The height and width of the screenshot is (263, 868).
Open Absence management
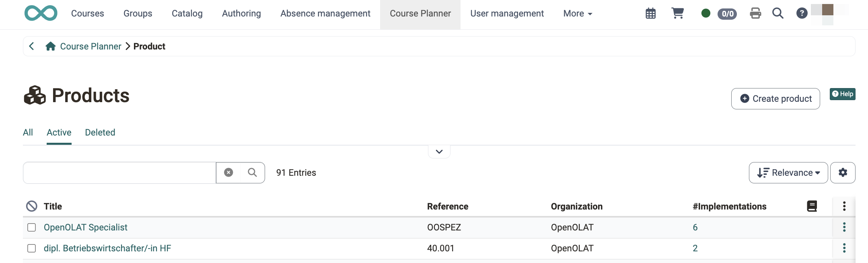coord(325,14)
